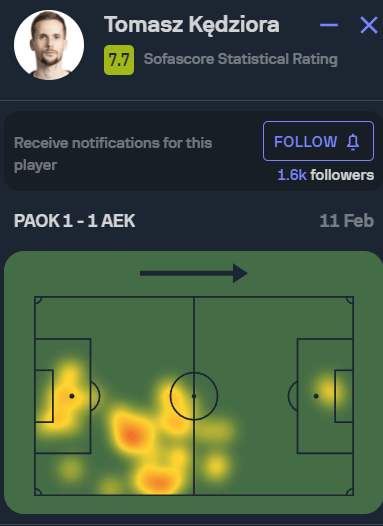Screen dimensions: 383x526
Task: Click the 11 Feb match date
Action: coord(346,221)
